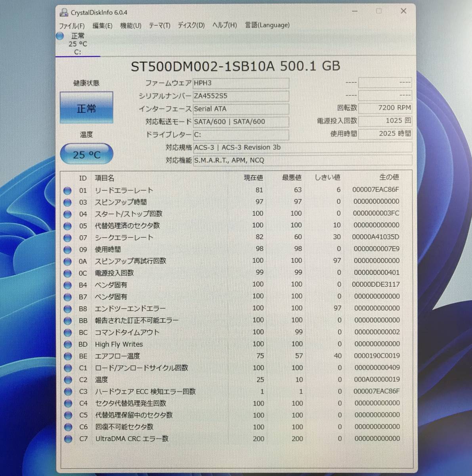Click the インターフェース field Serial ATA
Viewport: 472px width, 476px height.
click(241, 109)
